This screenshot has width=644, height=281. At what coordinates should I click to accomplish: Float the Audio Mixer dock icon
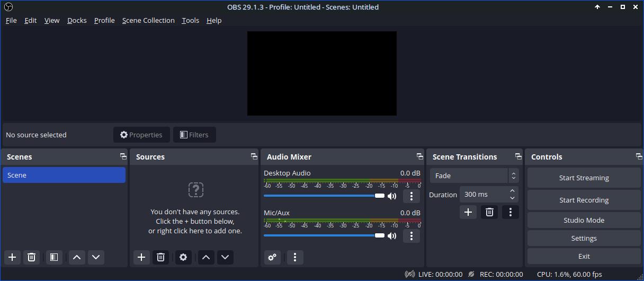(419, 156)
